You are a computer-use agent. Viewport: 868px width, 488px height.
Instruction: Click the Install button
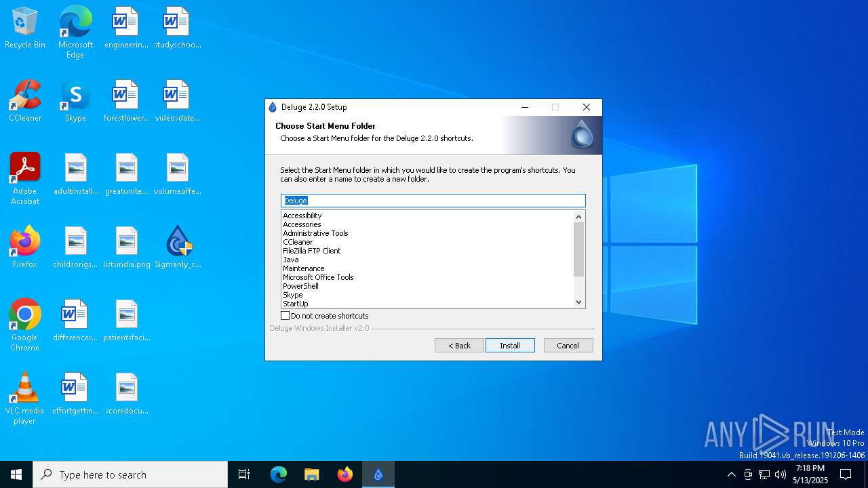tap(510, 346)
